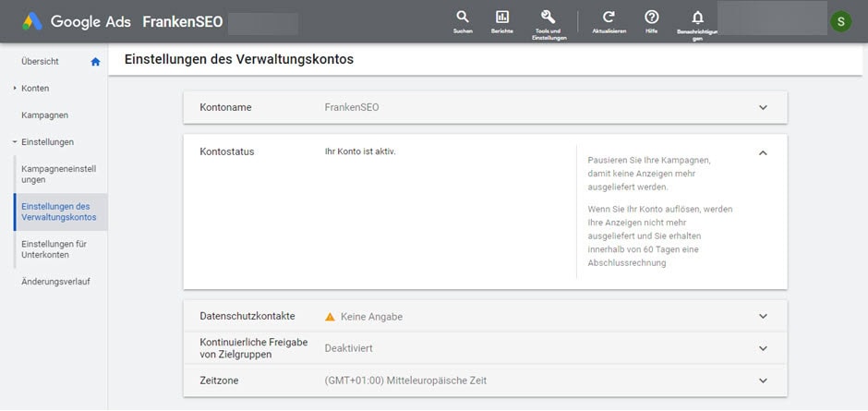Expand Kontinuierliche Freigabe von Zielgruppen chevron
This screenshot has height=411, width=868.
(763, 348)
